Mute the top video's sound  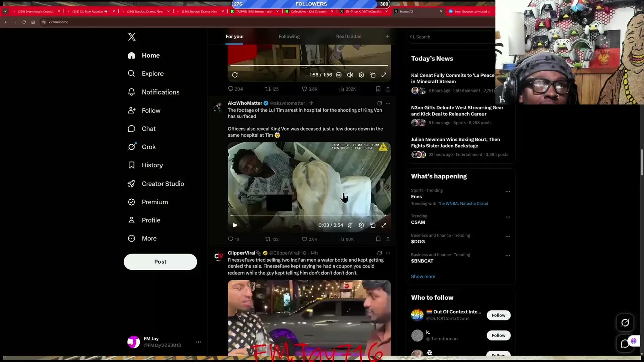pyautogui.click(x=350, y=75)
